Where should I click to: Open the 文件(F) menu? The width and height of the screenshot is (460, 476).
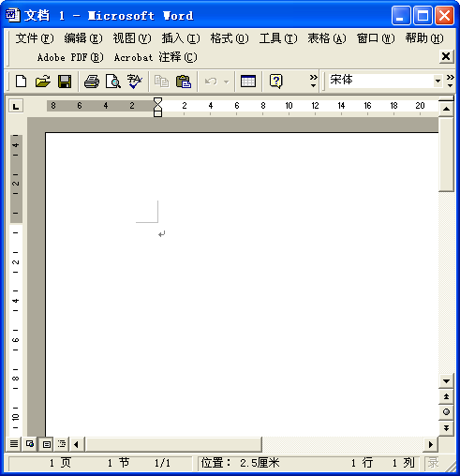coord(35,38)
